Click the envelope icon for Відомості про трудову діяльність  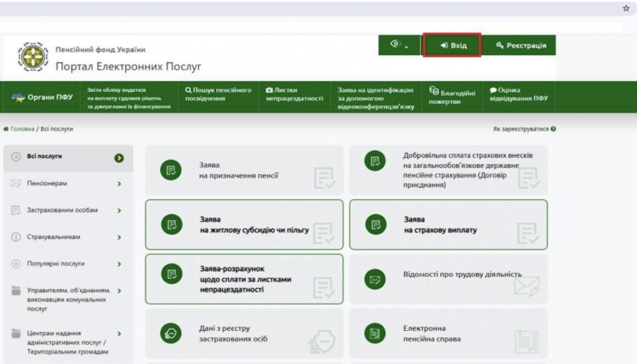372,280
